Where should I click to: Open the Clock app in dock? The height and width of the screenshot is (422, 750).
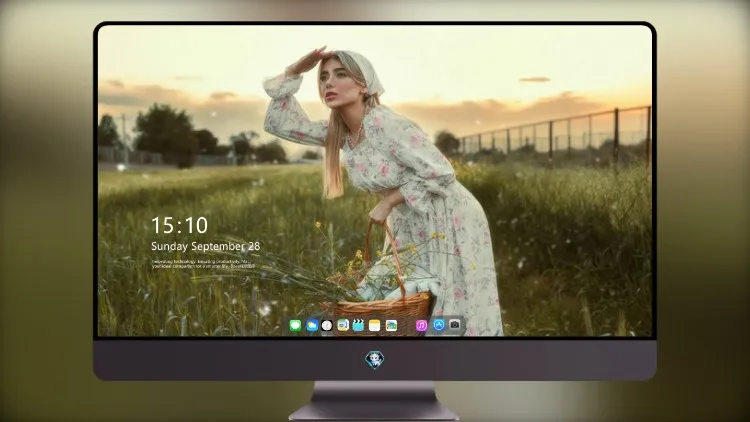327,326
